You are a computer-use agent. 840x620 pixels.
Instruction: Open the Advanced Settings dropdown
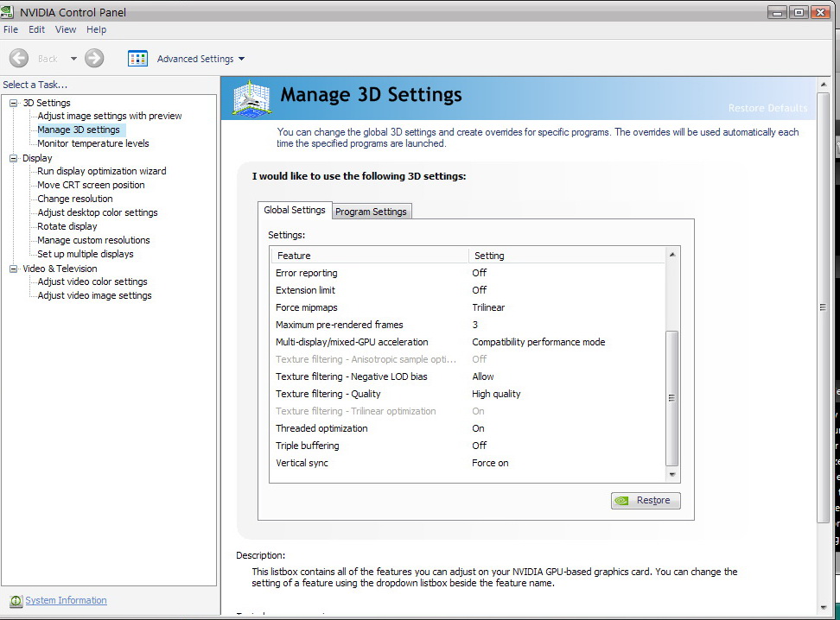(200, 59)
